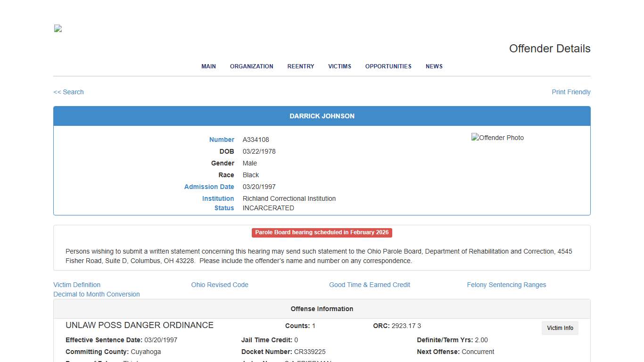Click the Admission Date label link

pyautogui.click(x=209, y=187)
